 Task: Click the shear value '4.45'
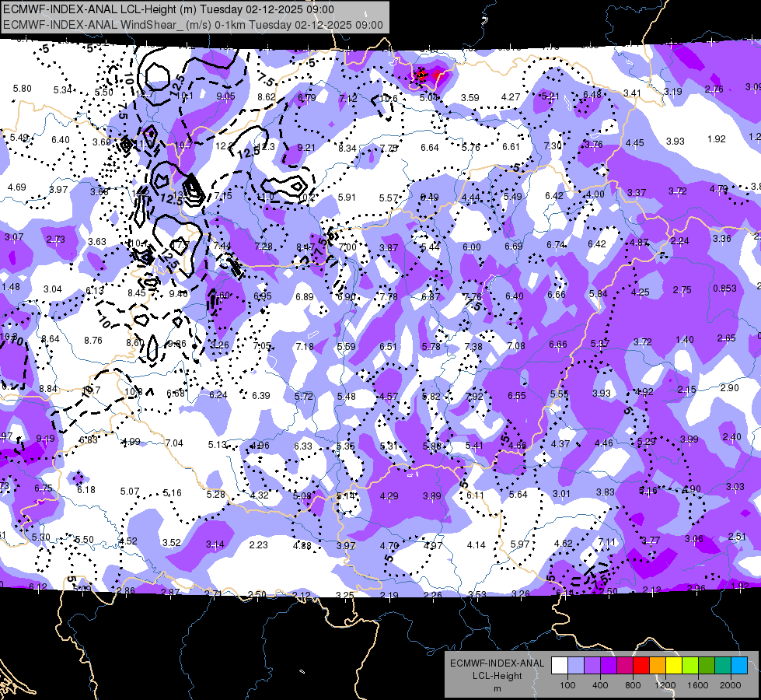point(635,143)
